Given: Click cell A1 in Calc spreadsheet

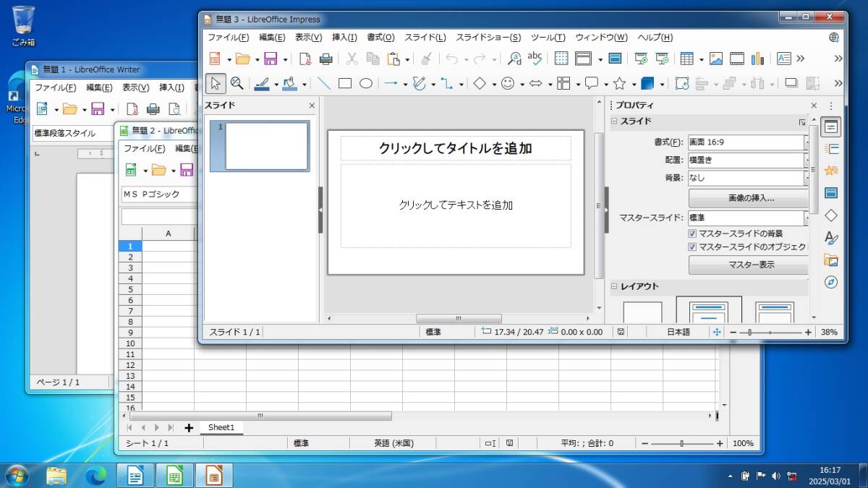Looking at the screenshot, I should point(168,246).
